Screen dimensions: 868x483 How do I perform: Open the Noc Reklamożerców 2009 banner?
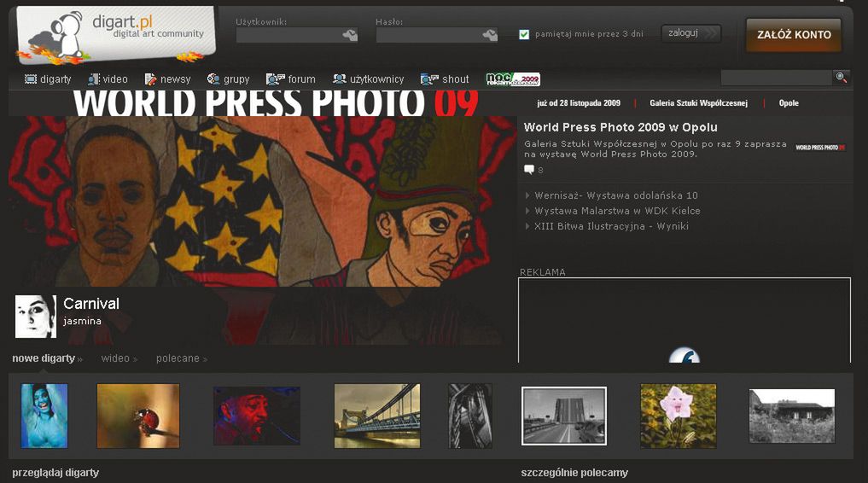(513, 79)
